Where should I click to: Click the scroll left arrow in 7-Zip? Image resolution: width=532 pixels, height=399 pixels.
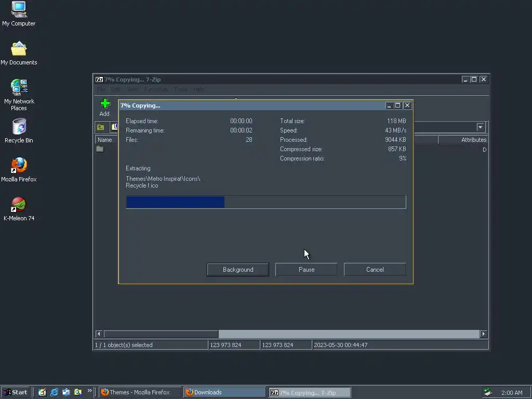pyautogui.click(x=99, y=334)
